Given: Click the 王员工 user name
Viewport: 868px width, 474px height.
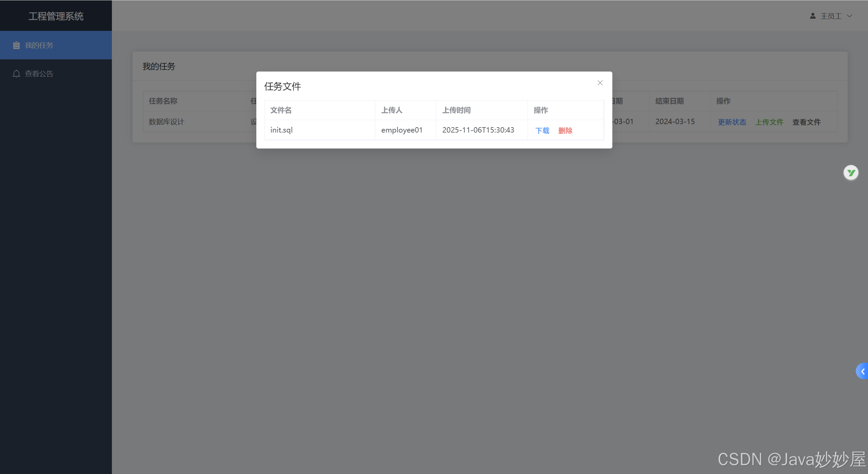Looking at the screenshot, I should coord(831,16).
